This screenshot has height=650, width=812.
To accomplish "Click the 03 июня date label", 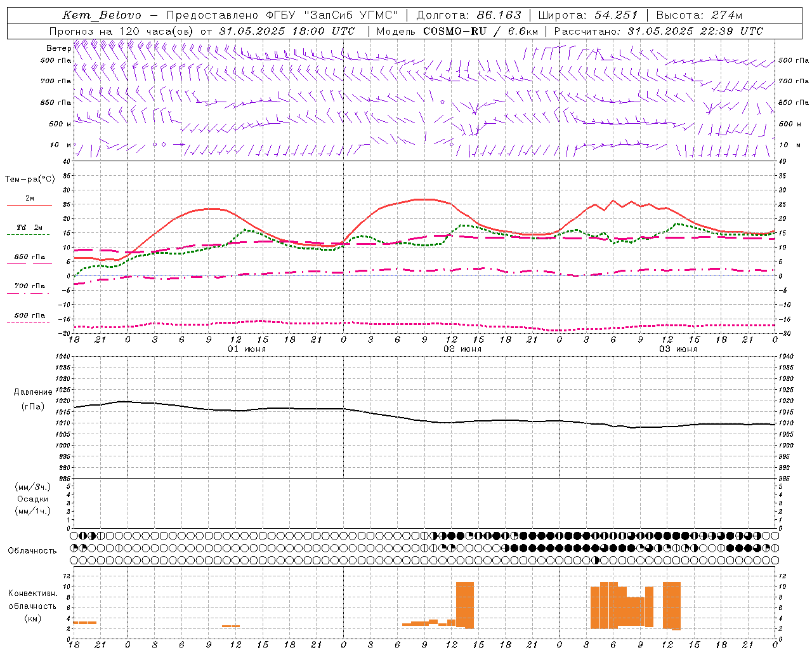I will 678,349.
